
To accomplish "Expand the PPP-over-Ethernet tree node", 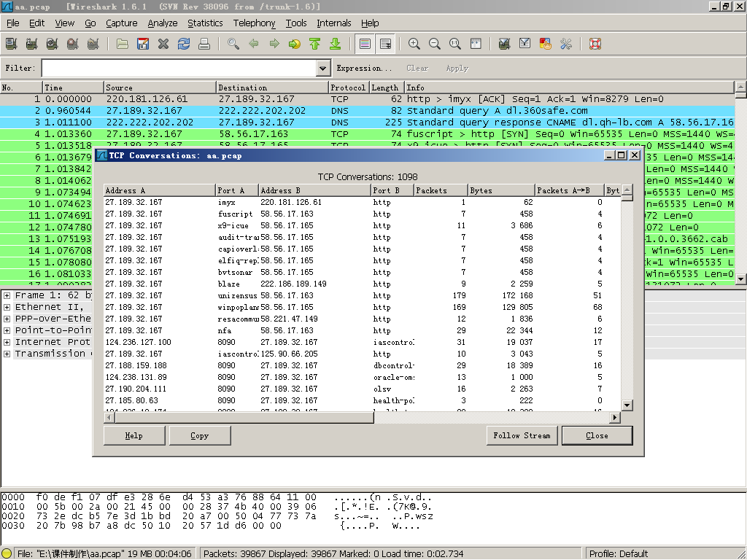I will pos(7,319).
